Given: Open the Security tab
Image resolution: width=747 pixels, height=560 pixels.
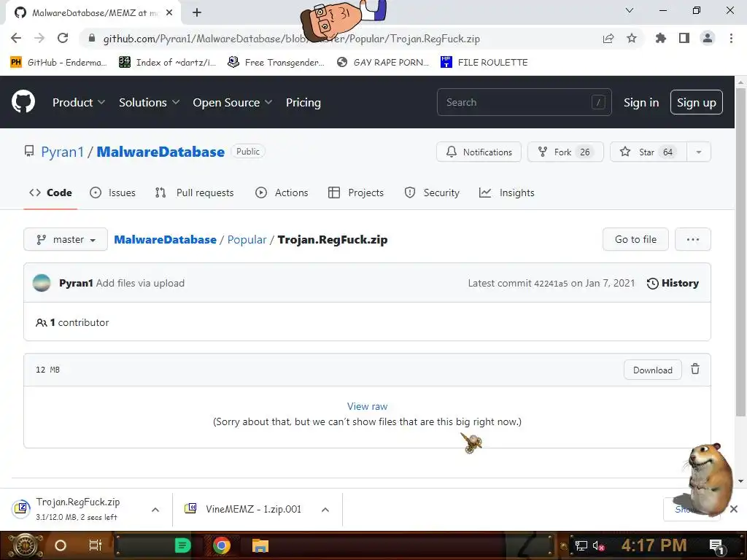Looking at the screenshot, I should coord(432,192).
